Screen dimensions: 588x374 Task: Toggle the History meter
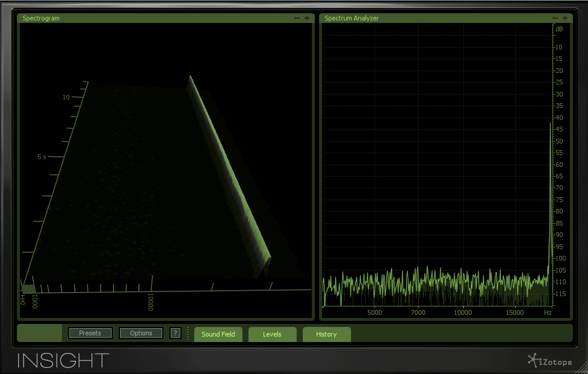pyautogui.click(x=326, y=334)
